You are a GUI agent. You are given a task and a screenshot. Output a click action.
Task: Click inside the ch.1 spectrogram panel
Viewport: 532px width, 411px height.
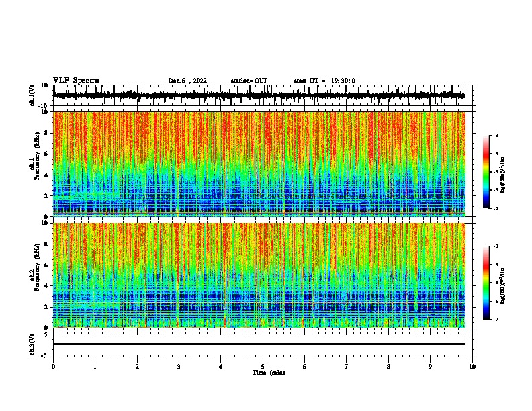click(x=259, y=164)
